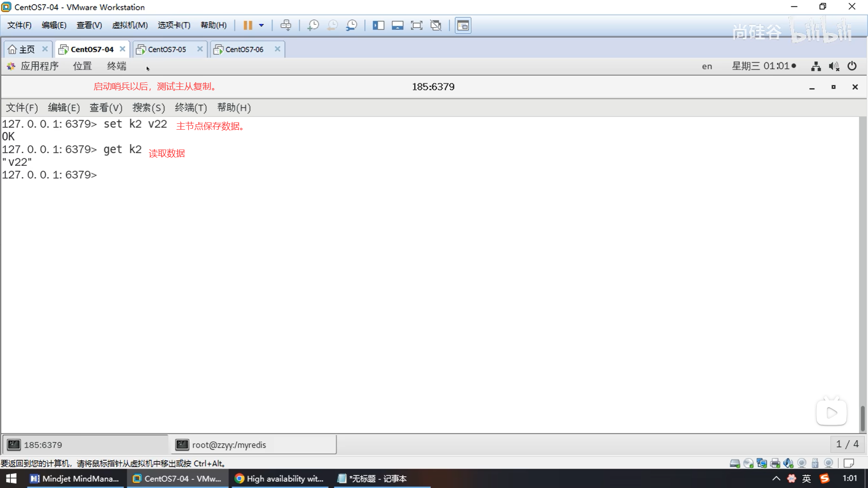The width and height of the screenshot is (868, 488).
Task: Open the snapshot manager icon
Action: tap(352, 25)
